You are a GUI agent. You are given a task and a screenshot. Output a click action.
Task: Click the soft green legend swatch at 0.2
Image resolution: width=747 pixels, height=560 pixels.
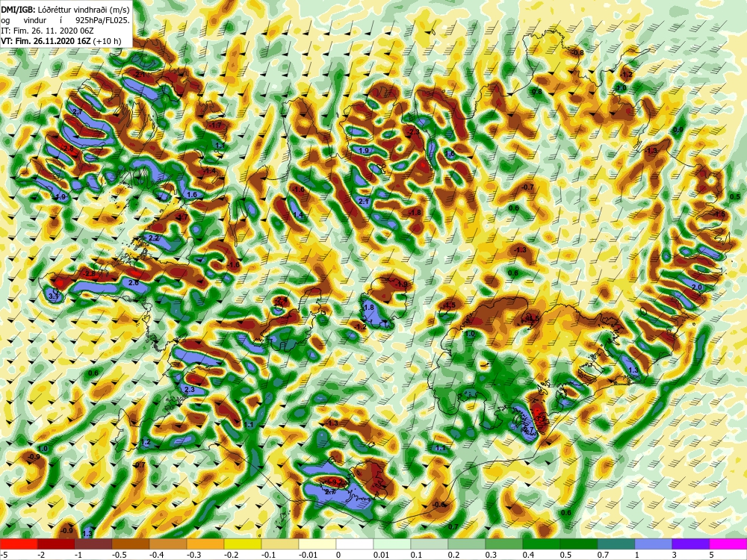pos(467,544)
